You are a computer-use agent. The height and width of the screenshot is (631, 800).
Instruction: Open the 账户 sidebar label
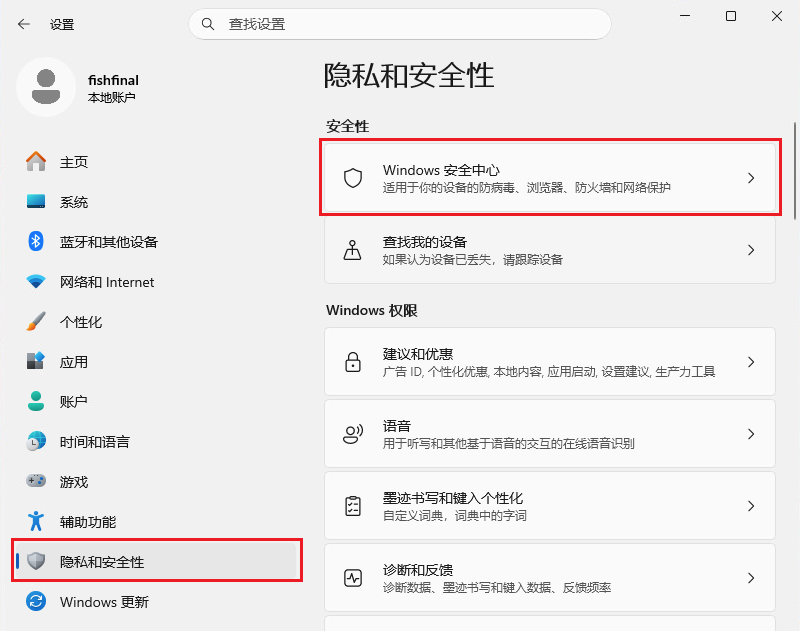click(73, 401)
